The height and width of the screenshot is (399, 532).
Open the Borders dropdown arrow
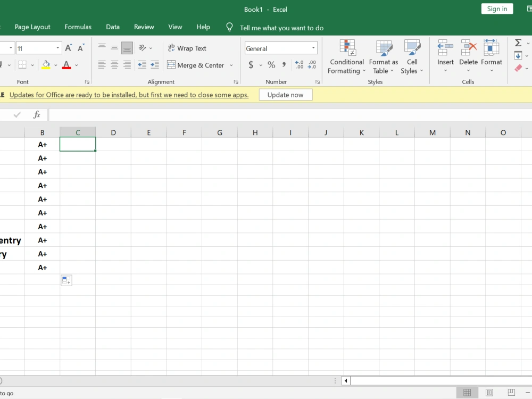(x=32, y=65)
